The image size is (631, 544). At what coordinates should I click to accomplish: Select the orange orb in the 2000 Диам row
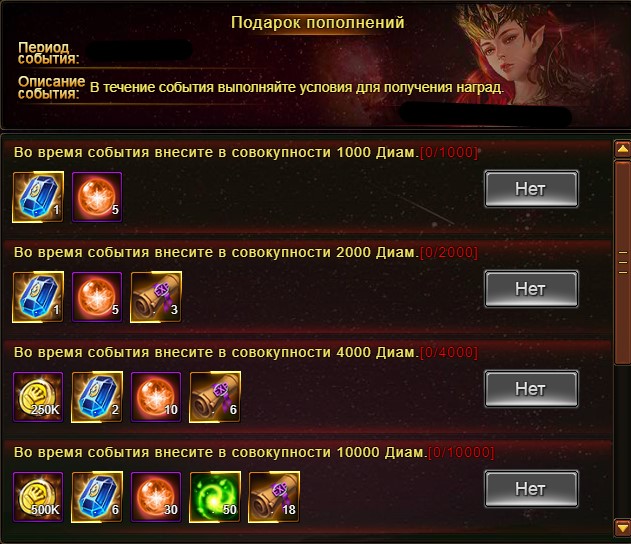[97, 297]
